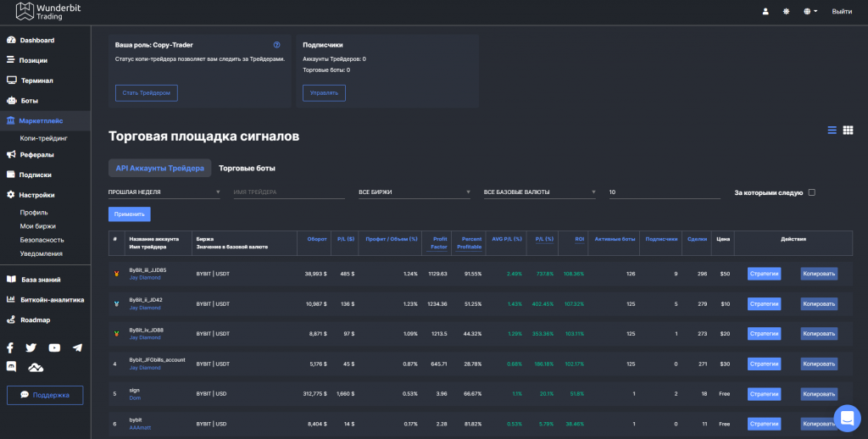This screenshot has height=439, width=868.
Task: Open the YouTube channel icon
Action: coord(54,347)
